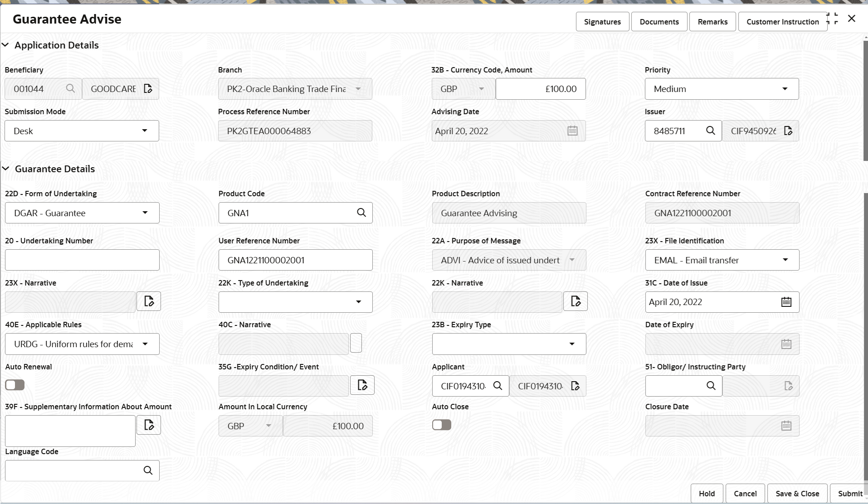Viewport: 868px width, 504px height.
Task: Open the 40E Applicable Rules dropdown
Action: click(x=82, y=344)
